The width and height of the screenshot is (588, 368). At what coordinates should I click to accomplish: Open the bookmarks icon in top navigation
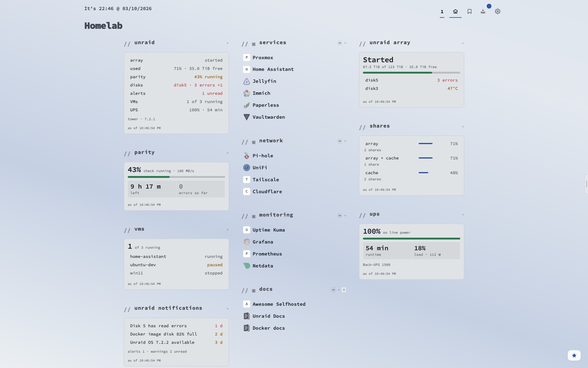point(469,11)
